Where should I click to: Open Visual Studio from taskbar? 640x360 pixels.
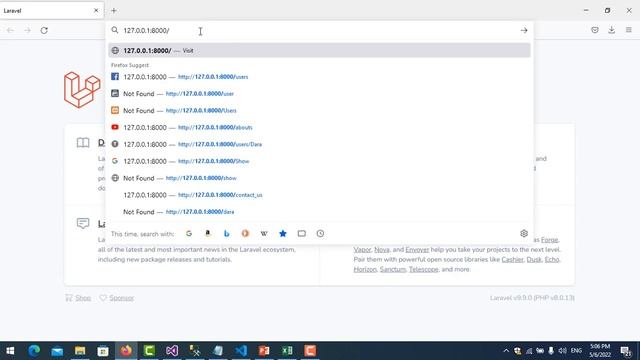point(172,351)
